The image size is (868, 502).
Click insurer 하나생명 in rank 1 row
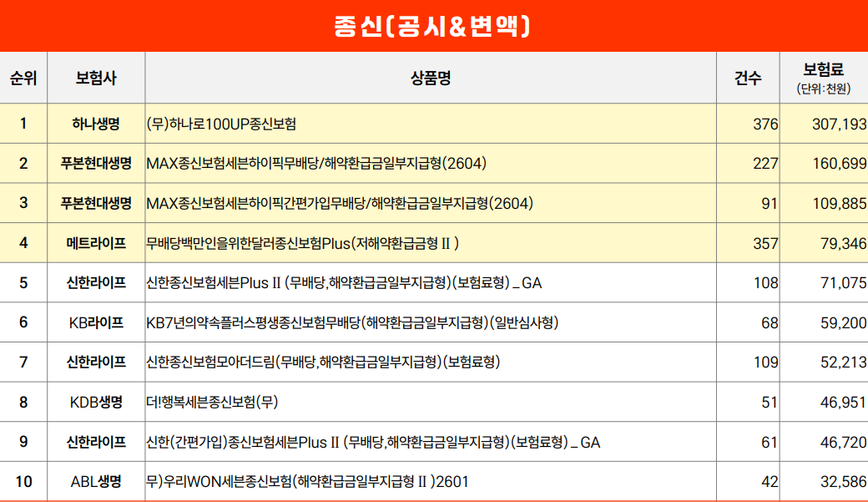[x=96, y=124]
